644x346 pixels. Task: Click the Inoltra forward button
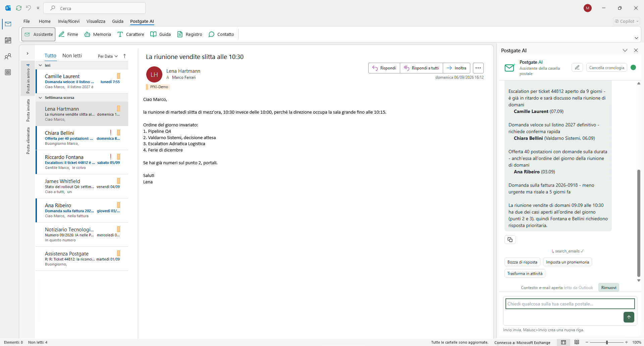[457, 68]
